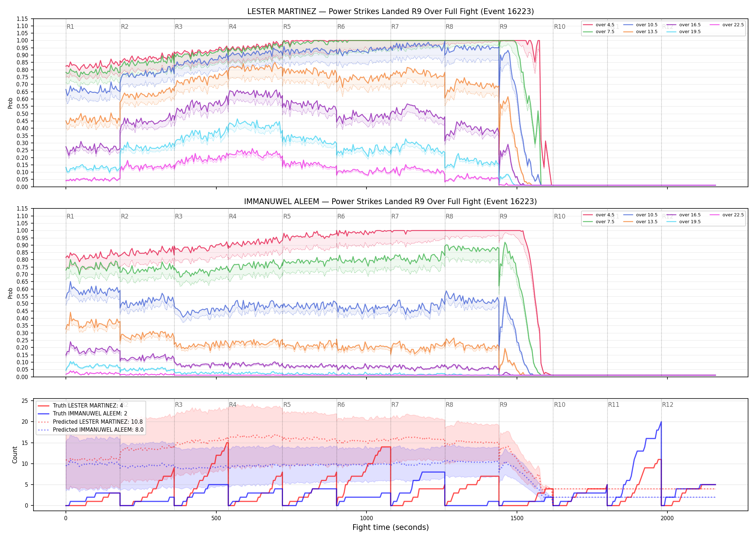The height and width of the screenshot is (540, 756).
Task: Click R5 round marker in Immanuwel Aleem chart
Action: (287, 216)
